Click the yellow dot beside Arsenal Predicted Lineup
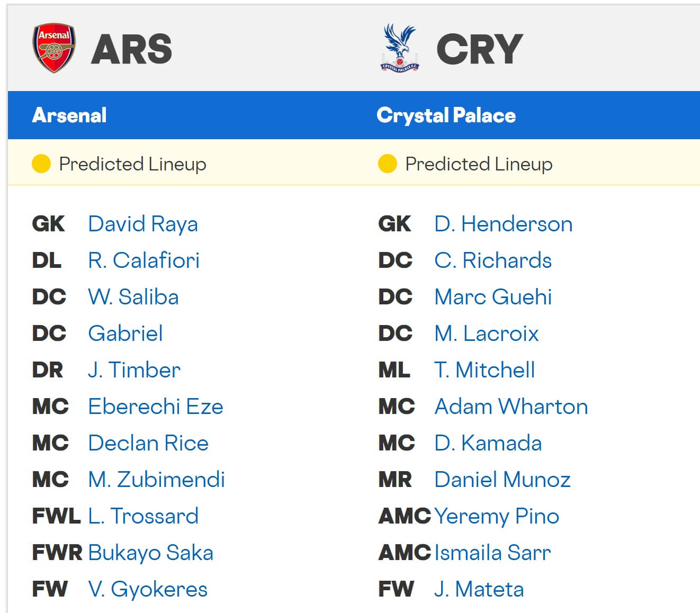 pyautogui.click(x=41, y=164)
